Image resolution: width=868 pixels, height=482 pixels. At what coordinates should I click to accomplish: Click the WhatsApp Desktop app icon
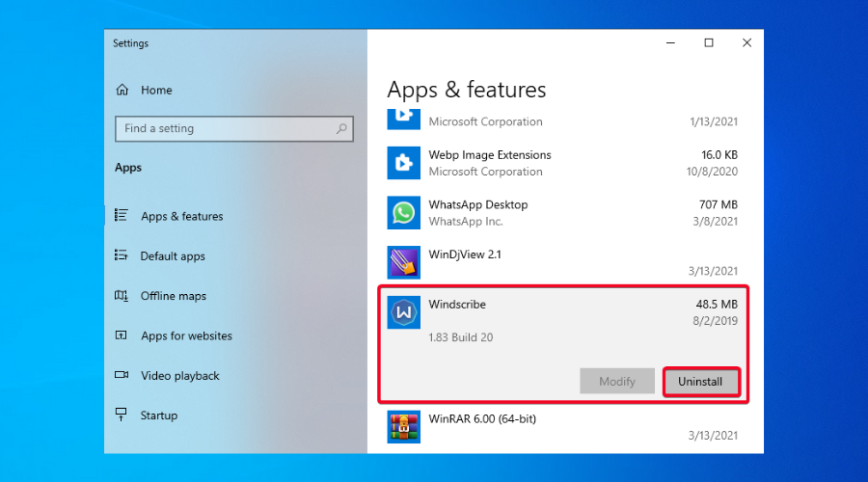click(x=403, y=212)
